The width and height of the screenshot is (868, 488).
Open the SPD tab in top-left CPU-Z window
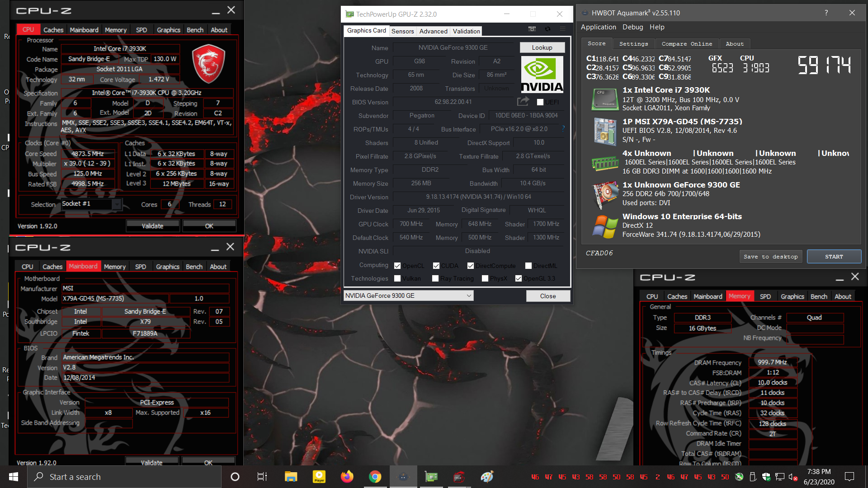click(142, 30)
